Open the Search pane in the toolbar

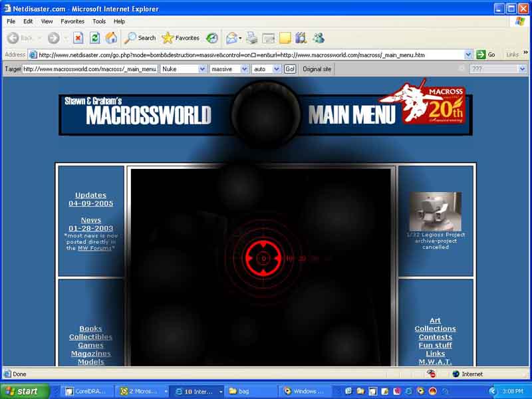point(140,38)
